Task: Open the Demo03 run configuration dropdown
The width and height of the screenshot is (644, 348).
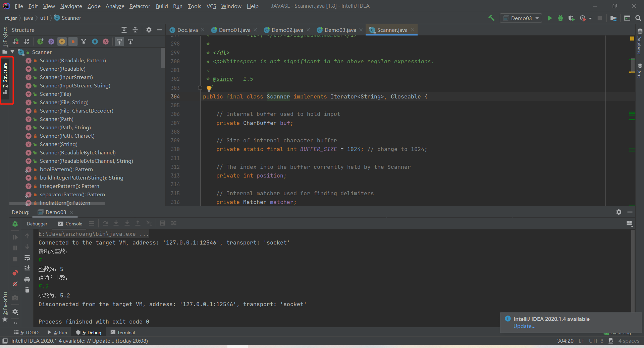Action: [x=521, y=18]
